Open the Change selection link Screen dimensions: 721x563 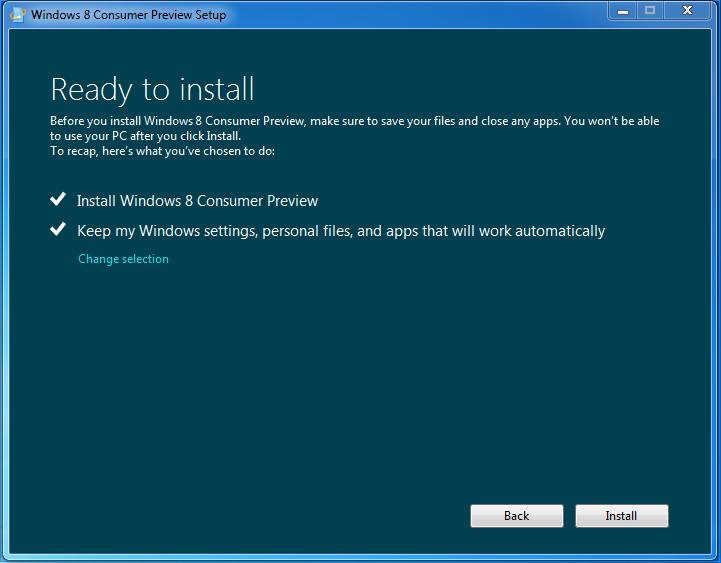click(123, 259)
